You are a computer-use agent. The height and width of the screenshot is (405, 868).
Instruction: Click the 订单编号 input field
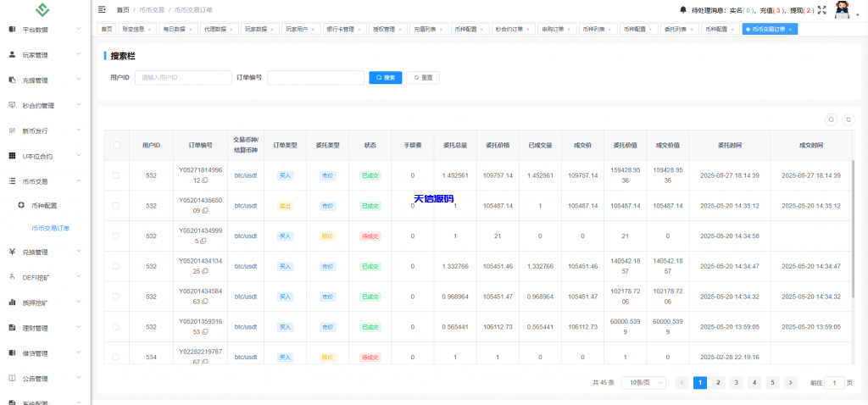click(315, 77)
